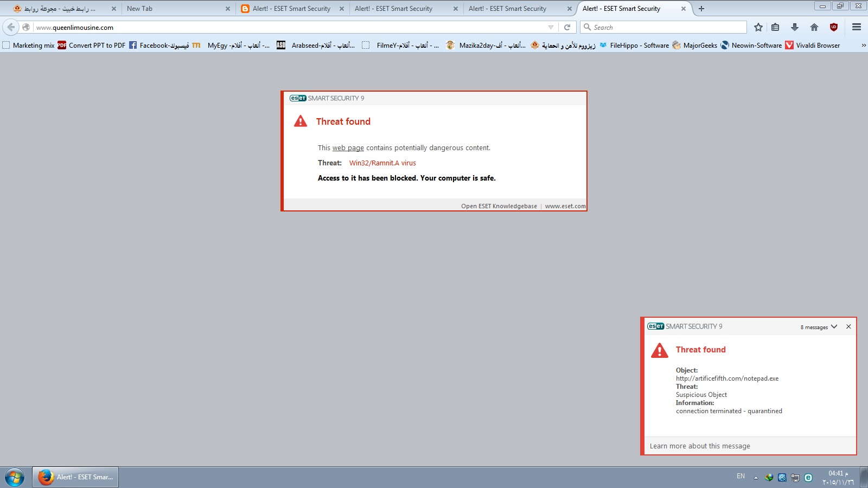Follow the 'web page' link in the alert
868x488 pixels.
point(348,147)
